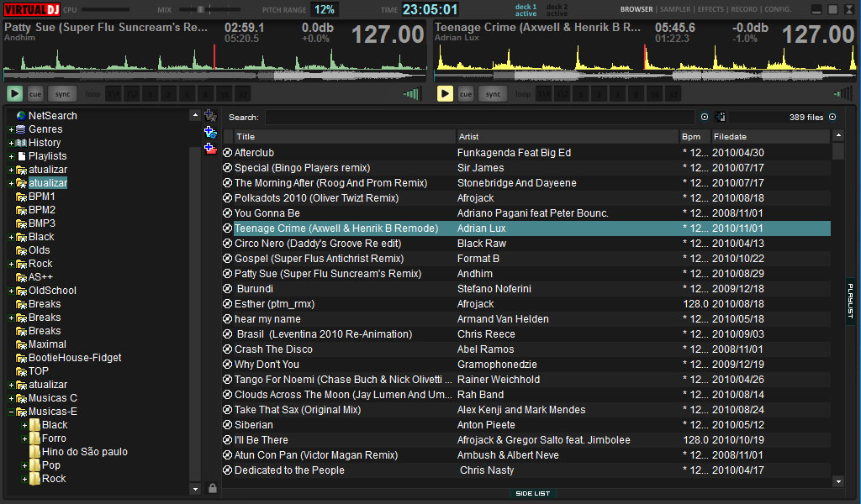Click the Playlists page icon in folder tree
861x504 pixels.
pos(21,156)
